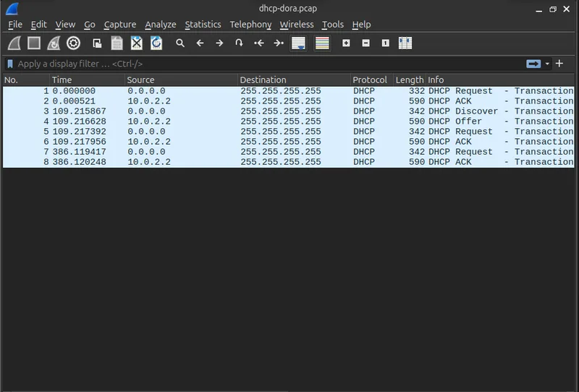Start capturing packets with shark fin icon
Image resolution: width=579 pixels, height=392 pixels.
point(14,43)
